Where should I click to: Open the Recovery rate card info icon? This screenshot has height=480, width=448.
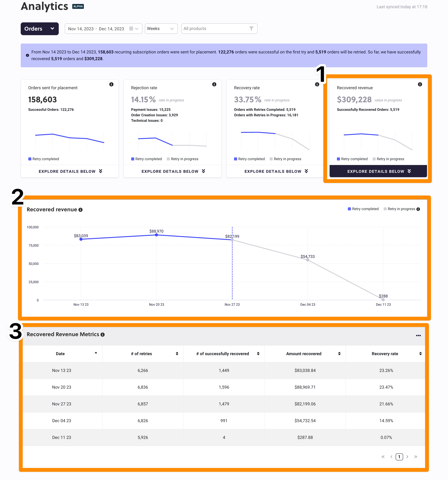(317, 84)
